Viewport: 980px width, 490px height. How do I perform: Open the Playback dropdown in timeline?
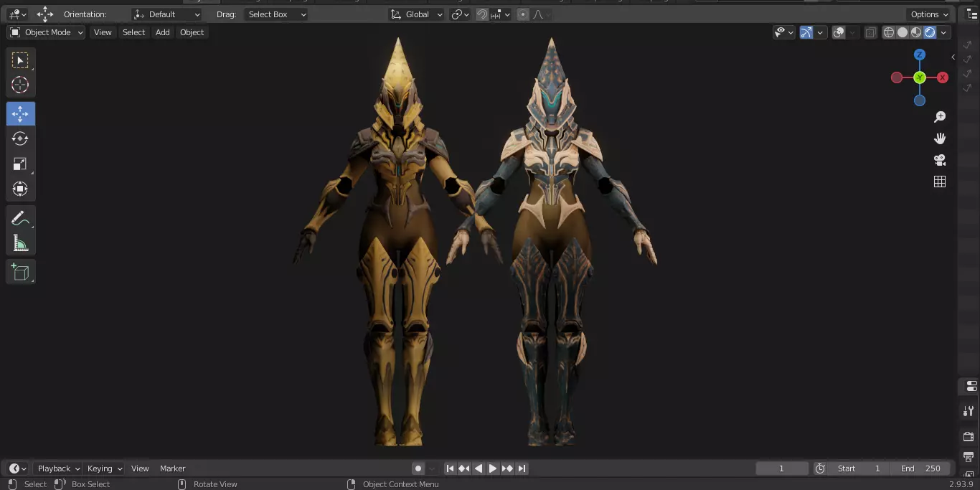pyautogui.click(x=59, y=468)
